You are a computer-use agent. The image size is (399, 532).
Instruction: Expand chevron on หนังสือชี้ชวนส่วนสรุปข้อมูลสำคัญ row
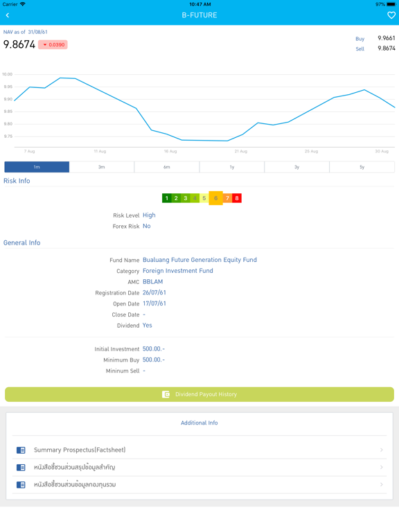382,467
